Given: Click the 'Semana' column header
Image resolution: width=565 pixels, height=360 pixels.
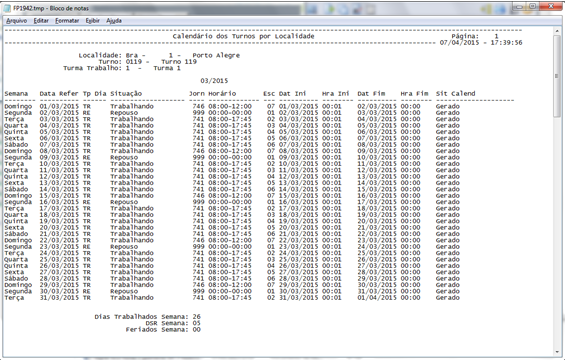Looking at the screenshot, I should [x=16, y=94].
